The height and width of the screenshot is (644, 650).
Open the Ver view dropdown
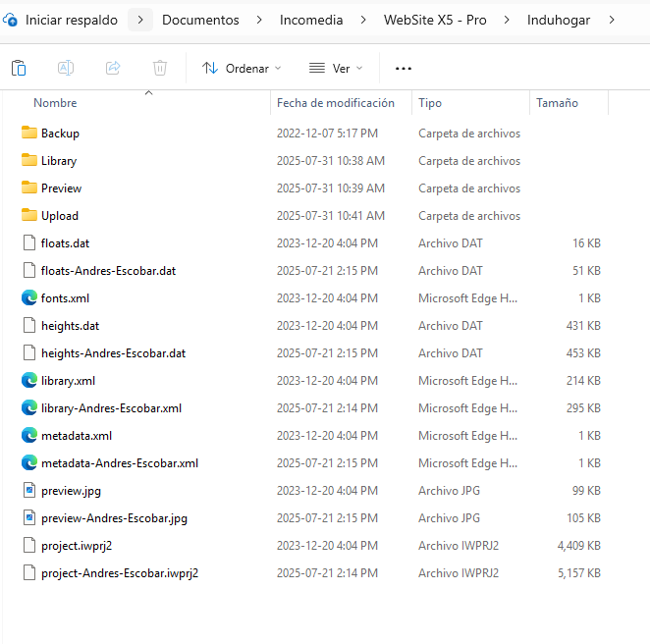[336, 69]
